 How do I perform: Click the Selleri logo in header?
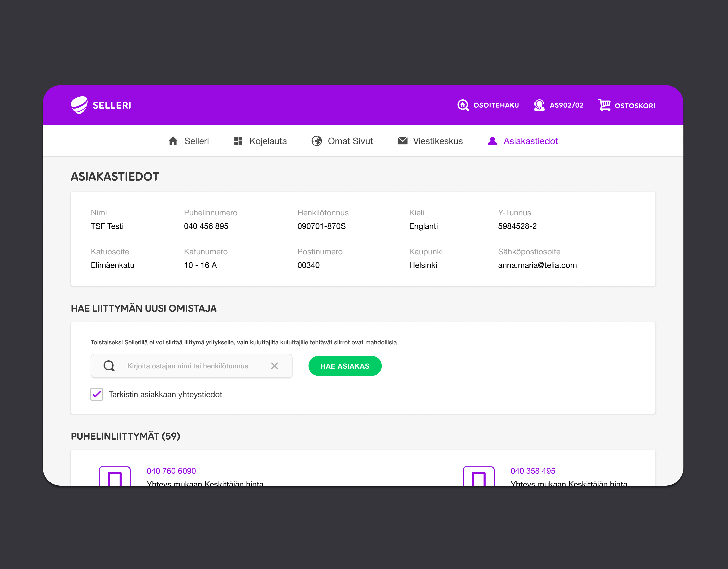(x=101, y=105)
